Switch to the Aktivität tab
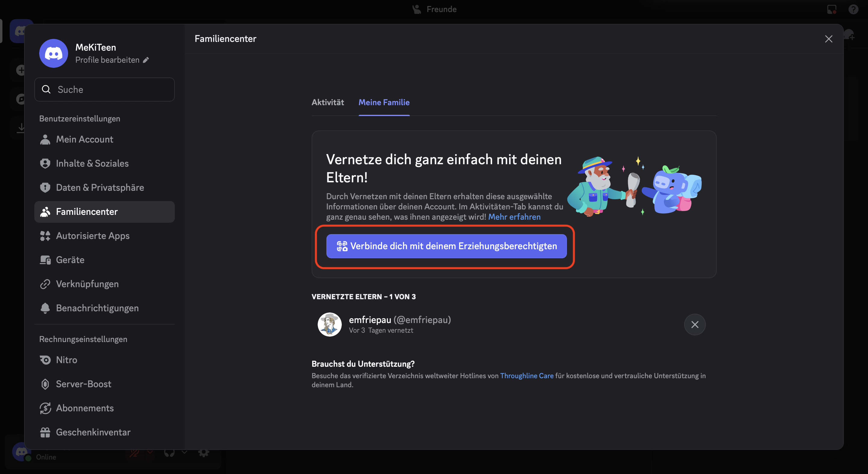868x474 pixels. (328, 102)
